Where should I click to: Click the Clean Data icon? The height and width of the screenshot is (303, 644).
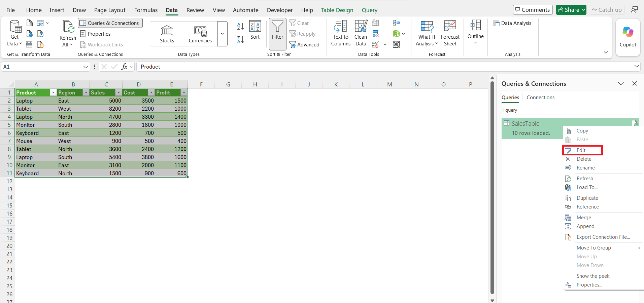point(361,33)
